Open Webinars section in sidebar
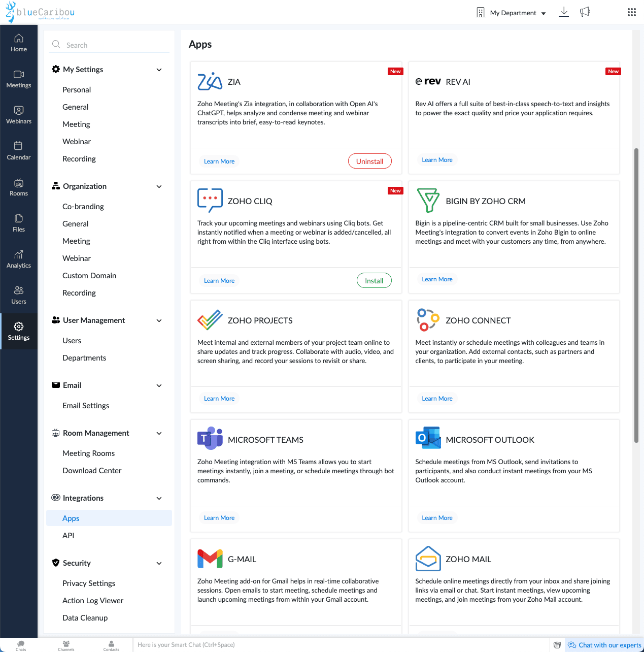 pos(19,115)
